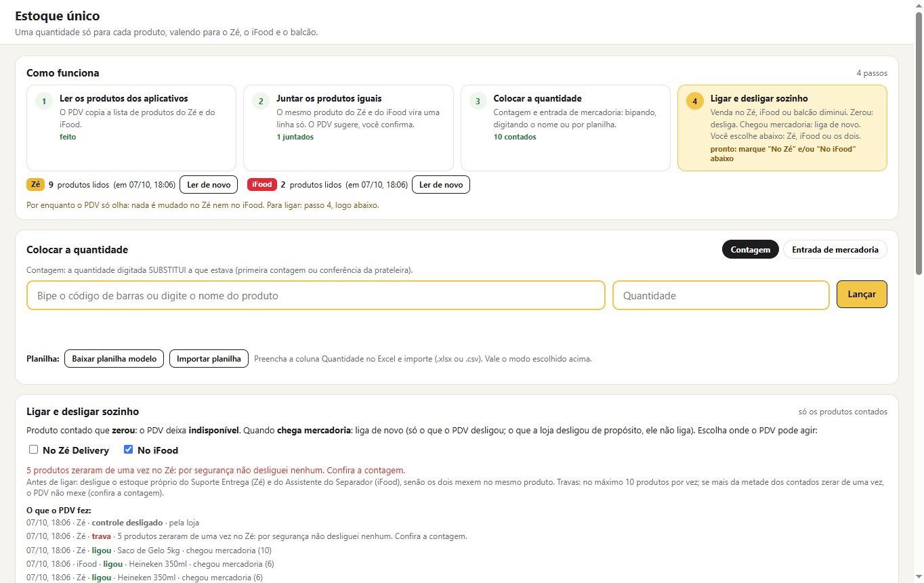Click the "feito" status text
924x583 pixels.
[x=68, y=137]
